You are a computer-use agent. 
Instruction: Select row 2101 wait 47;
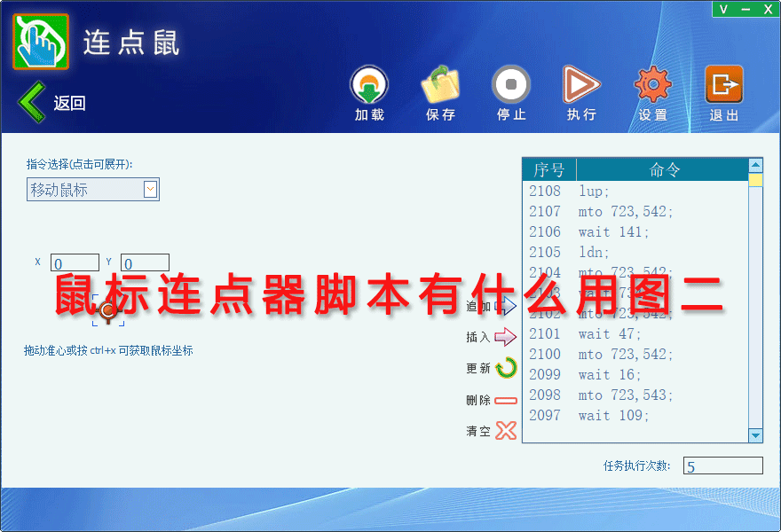(x=635, y=334)
